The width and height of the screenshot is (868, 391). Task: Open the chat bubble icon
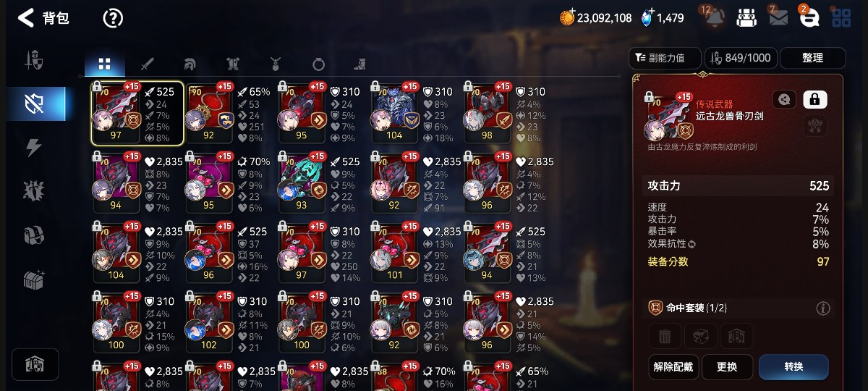[x=809, y=18]
